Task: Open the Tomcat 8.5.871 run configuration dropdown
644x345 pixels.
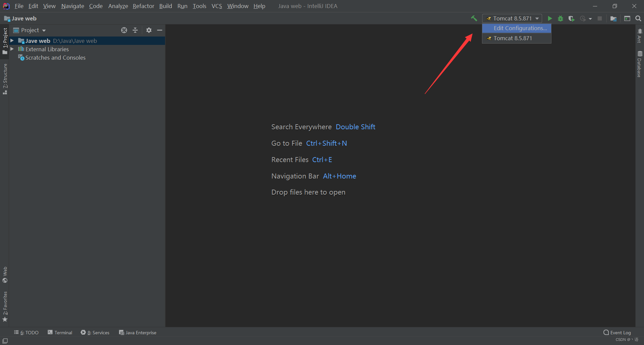Action: (537, 18)
